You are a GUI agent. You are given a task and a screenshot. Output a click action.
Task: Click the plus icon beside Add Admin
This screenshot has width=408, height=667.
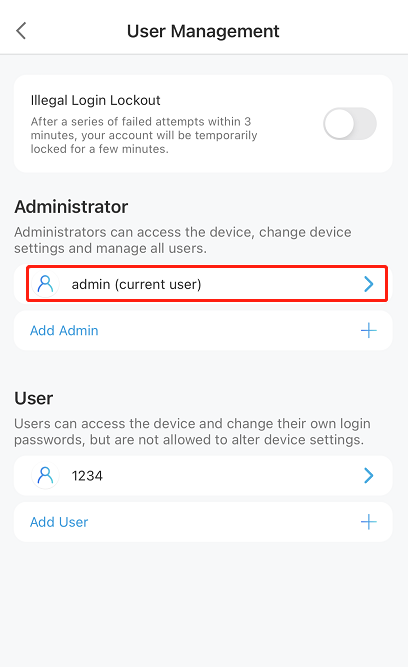(368, 331)
